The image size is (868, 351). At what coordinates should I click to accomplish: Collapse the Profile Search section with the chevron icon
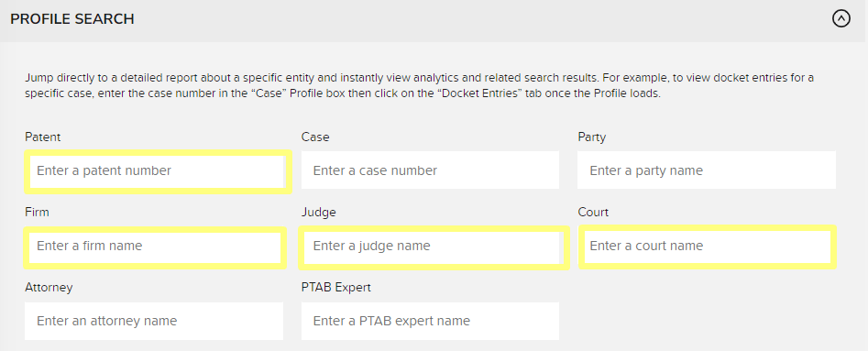[x=841, y=19]
